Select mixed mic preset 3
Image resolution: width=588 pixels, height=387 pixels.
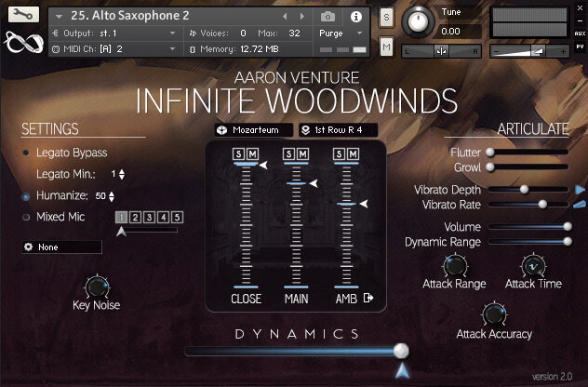click(x=148, y=217)
